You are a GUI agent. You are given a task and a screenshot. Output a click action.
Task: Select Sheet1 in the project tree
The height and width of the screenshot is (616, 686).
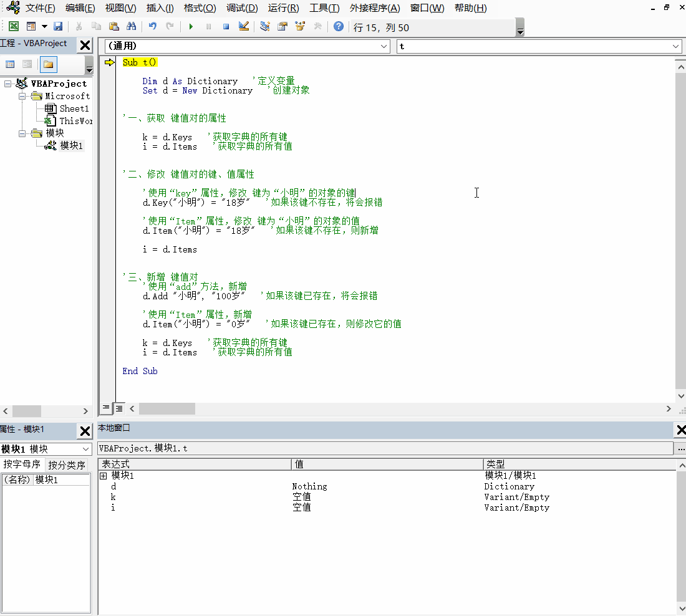point(75,108)
